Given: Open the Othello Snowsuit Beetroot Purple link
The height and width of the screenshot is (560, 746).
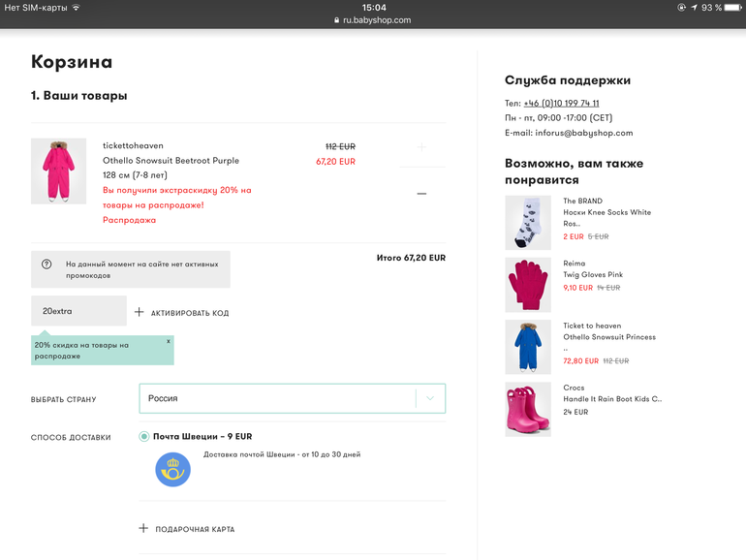Looking at the screenshot, I should pos(171,161).
